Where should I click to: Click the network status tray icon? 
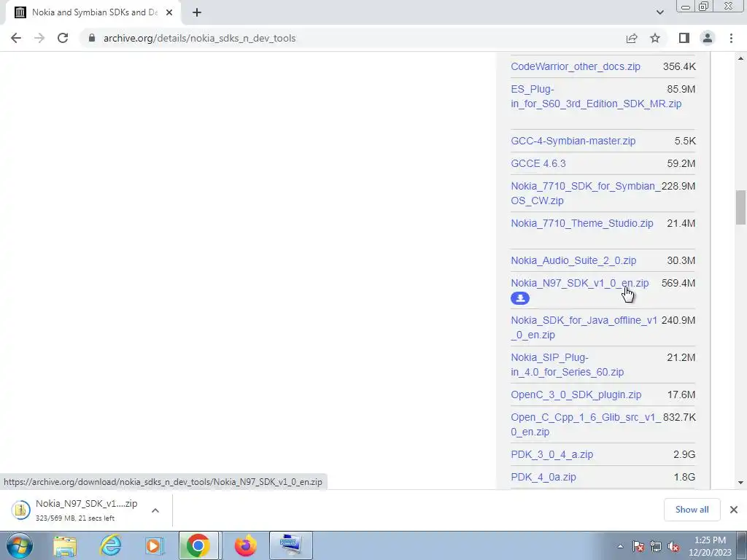point(656,546)
